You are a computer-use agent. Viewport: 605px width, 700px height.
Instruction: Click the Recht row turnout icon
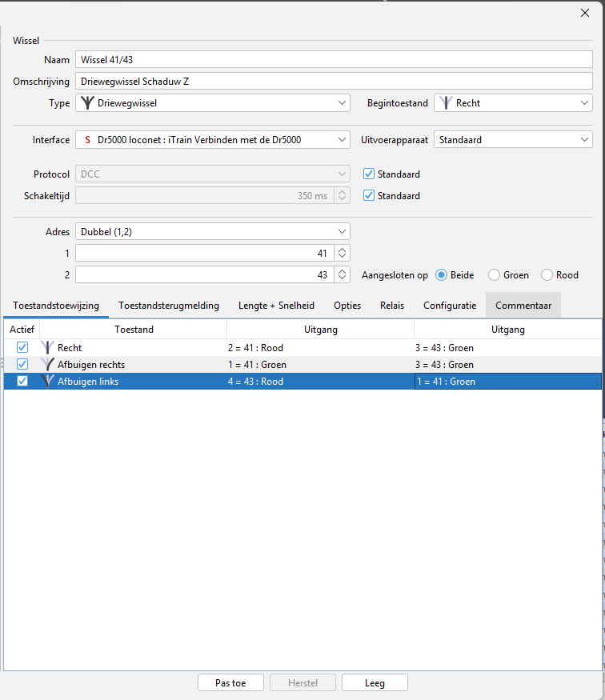tap(48, 348)
